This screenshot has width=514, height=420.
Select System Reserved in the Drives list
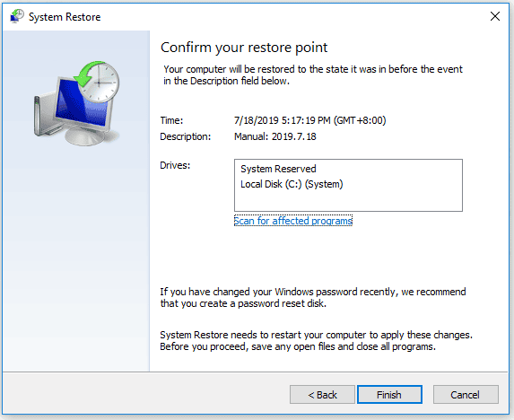point(278,169)
